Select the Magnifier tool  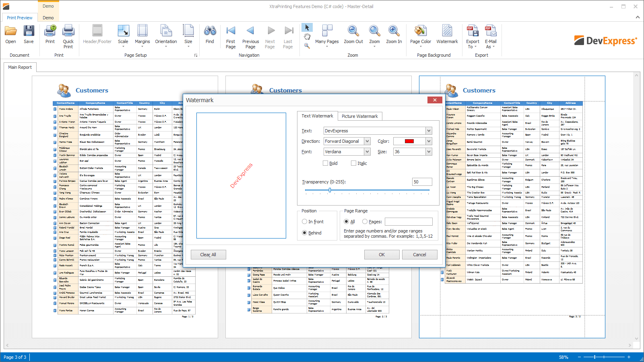point(307,46)
